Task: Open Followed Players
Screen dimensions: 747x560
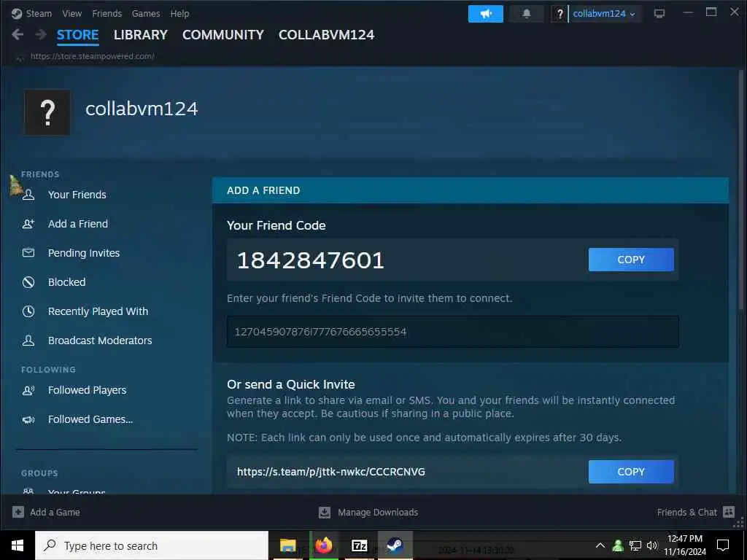Action: (88, 390)
